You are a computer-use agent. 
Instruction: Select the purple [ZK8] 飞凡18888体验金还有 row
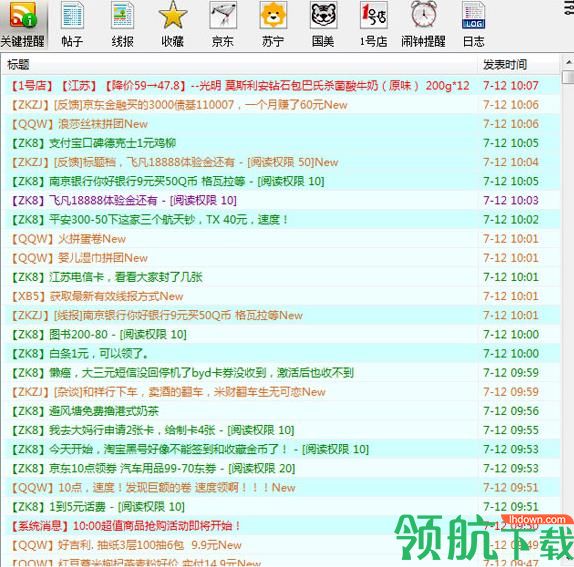pyautogui.click(x=281, y=201)
